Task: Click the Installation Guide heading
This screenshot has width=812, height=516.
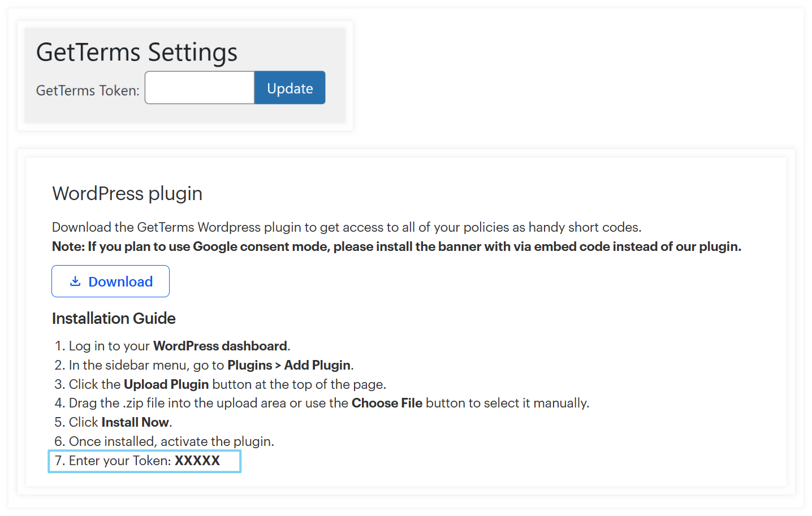Action: tap(114, 318)
